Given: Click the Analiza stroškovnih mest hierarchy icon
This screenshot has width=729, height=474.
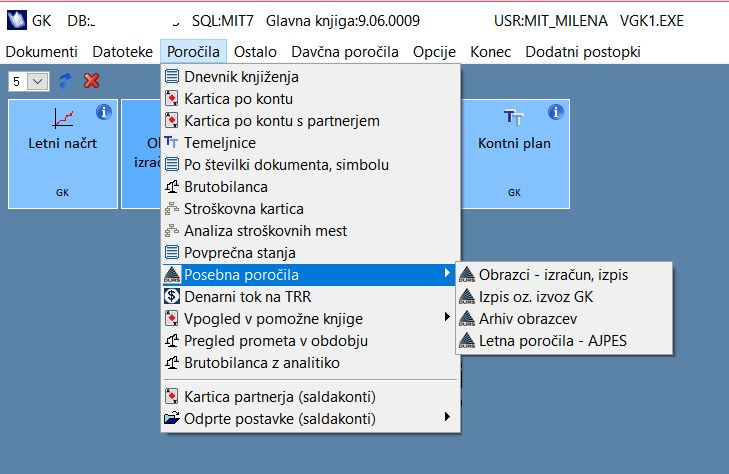Looking at the screenshot, I should (x=172, y=230).
